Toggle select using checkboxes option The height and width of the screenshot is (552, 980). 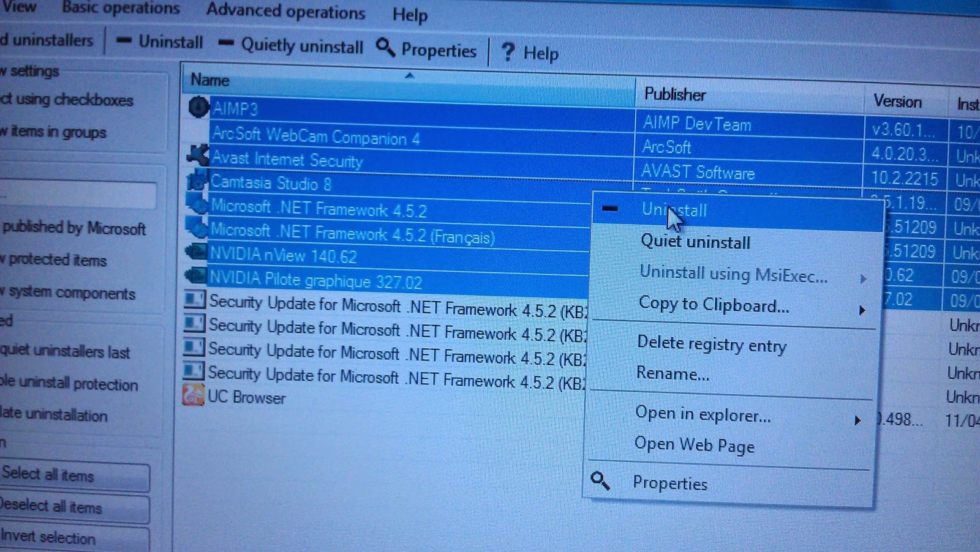(x=66, y=99)
